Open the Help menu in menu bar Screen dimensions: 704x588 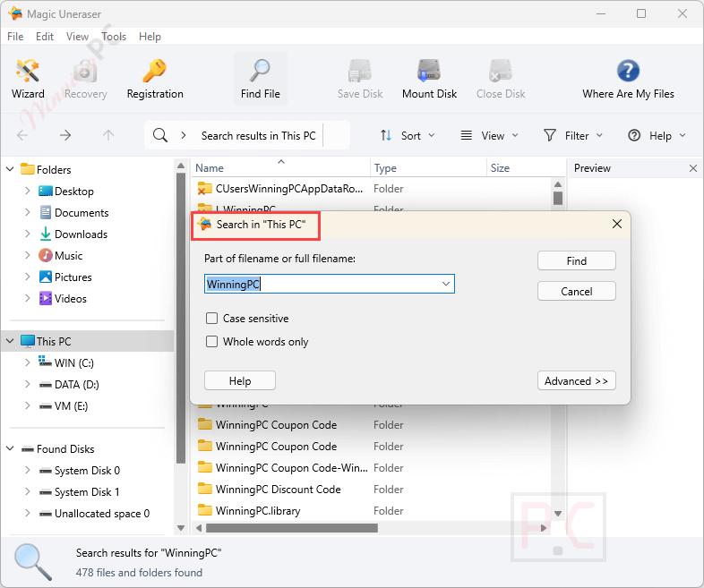[150, 37]
